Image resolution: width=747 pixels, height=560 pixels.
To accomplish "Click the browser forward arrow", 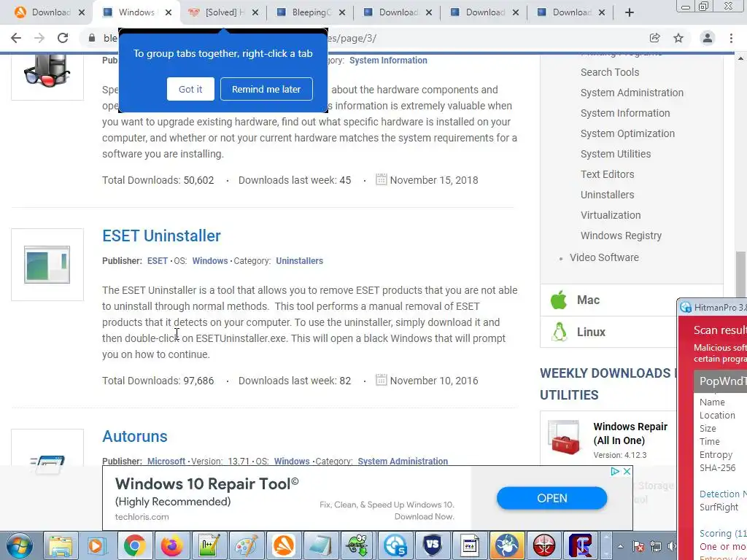I will [x=39, y=38].
